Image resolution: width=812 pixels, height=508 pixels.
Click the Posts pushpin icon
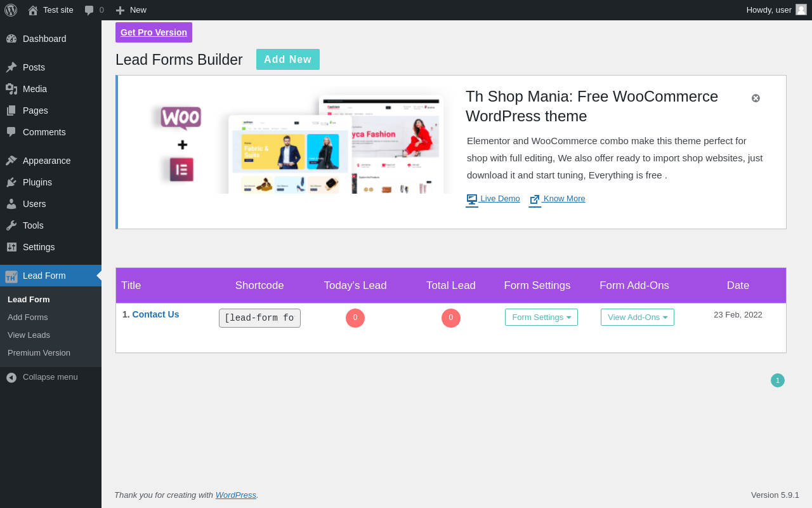pos(11,67)
